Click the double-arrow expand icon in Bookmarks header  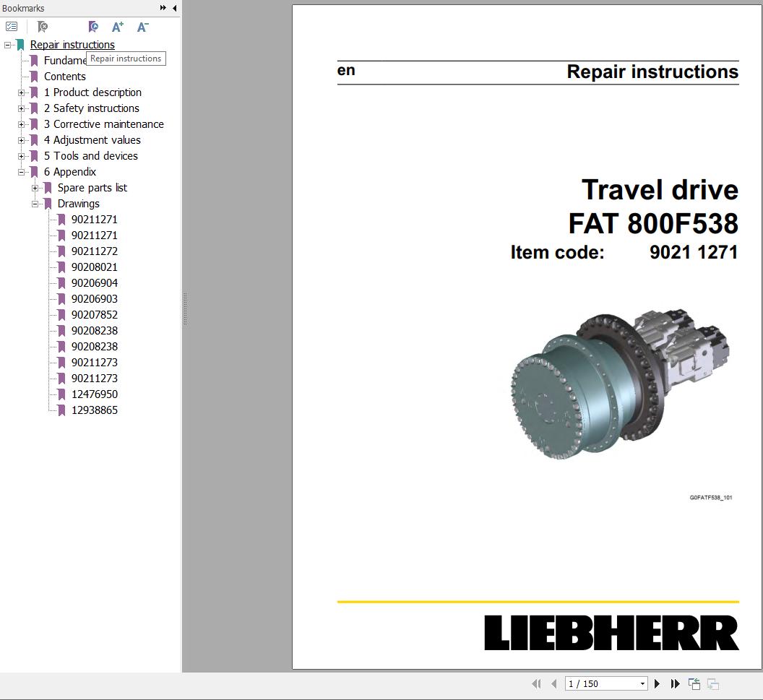coord(163,8)
